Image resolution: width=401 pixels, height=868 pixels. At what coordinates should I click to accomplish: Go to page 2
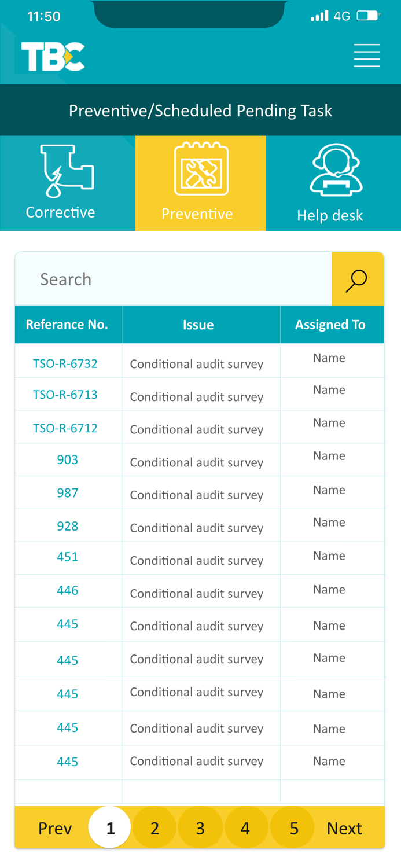tap(154, 828)
